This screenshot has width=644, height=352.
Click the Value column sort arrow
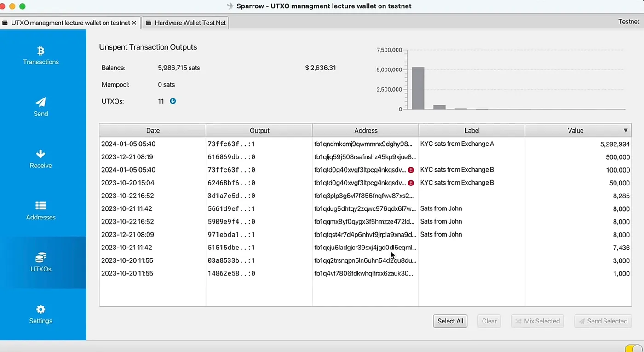(626, 131)
